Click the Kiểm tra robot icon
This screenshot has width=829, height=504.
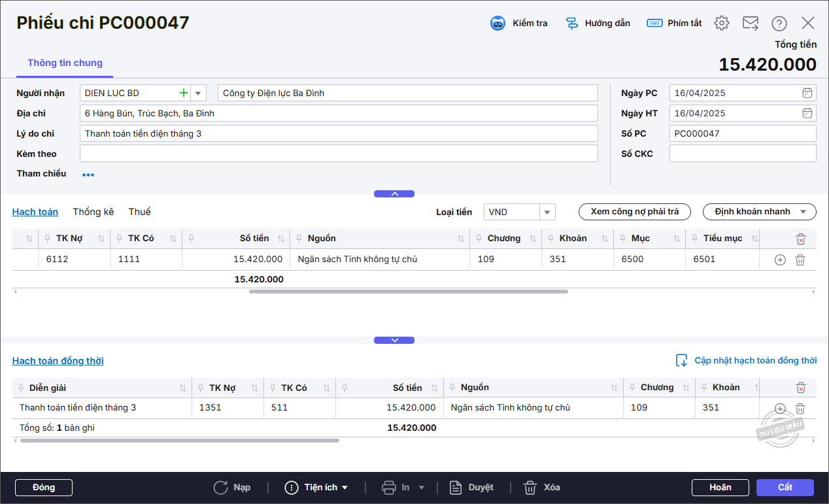(x=498, y=24)
